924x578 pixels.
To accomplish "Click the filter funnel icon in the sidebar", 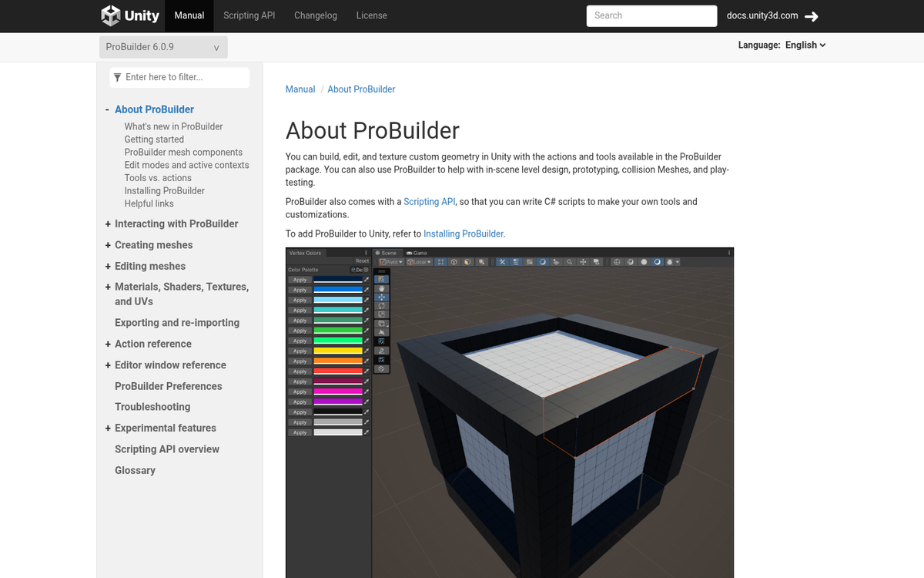I will [117, 77].
